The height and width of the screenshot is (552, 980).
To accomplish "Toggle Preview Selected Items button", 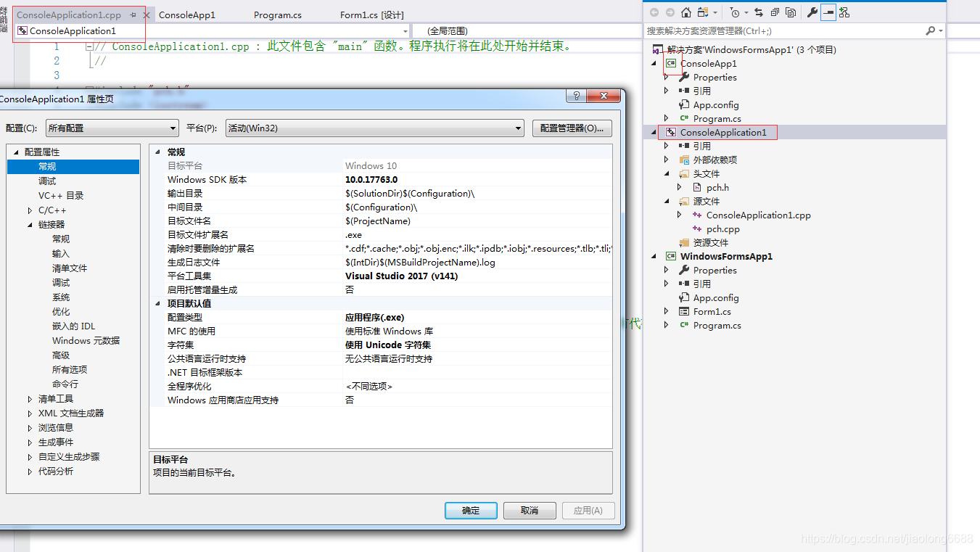I will (x=828, y=12).
